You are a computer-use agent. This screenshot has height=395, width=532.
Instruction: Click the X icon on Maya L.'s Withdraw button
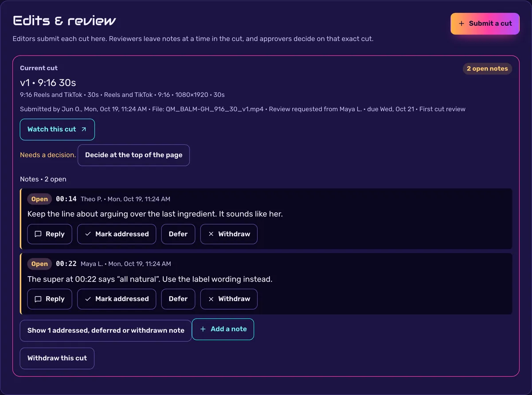(x=211, y=299)
